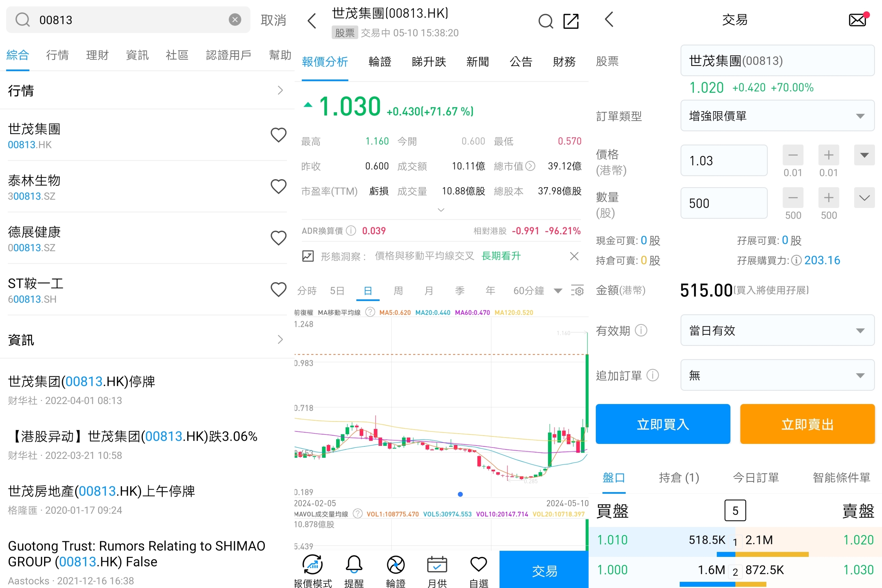
Task: Clear the search field text
Action: 235,19
